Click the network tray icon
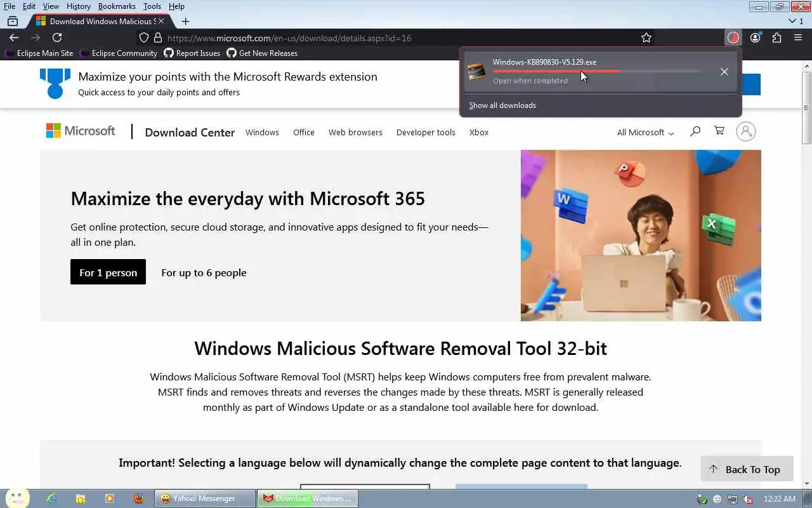Viewport: 812px width, 508px height. (x=733, y=499)
